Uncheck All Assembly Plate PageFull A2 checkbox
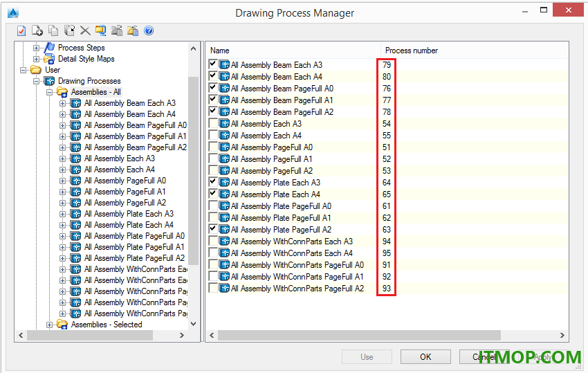The image size is (588, 373). [213, 229]
